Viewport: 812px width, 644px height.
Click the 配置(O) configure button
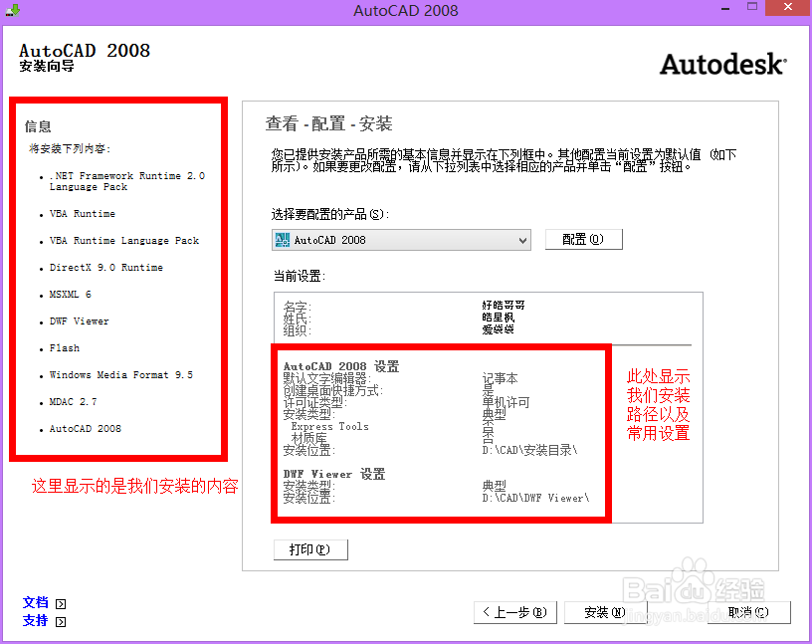coord(583,239)
